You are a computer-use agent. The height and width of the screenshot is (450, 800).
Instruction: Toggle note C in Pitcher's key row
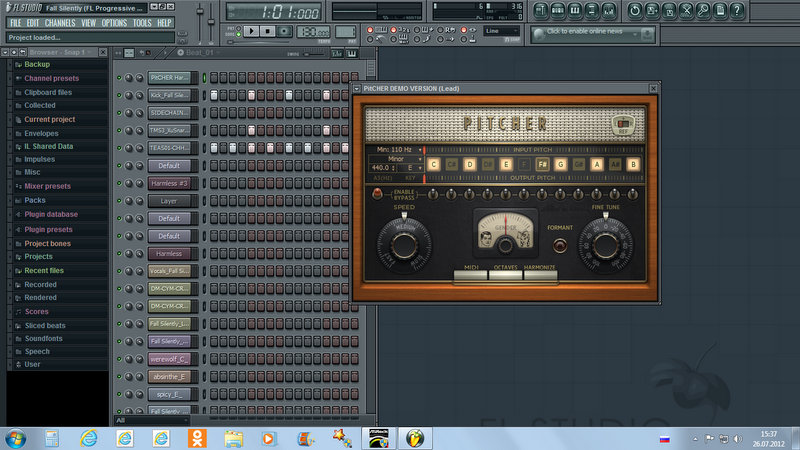coord(434,164)
